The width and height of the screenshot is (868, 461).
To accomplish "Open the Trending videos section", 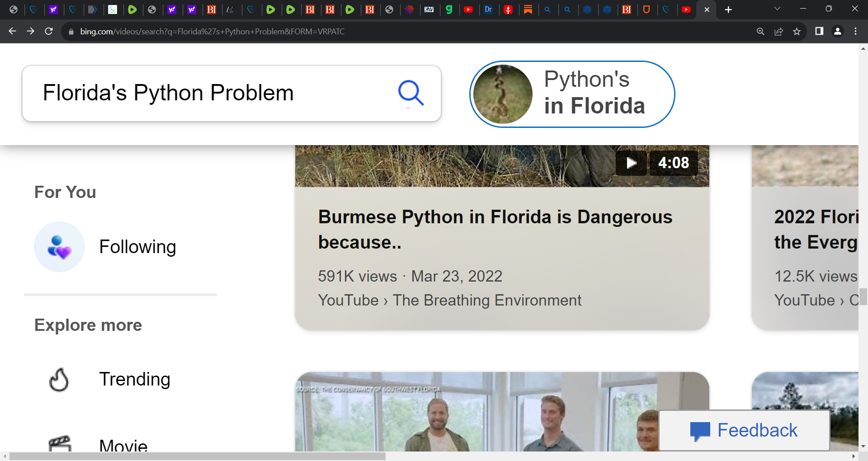I will (x=135, y=379).
